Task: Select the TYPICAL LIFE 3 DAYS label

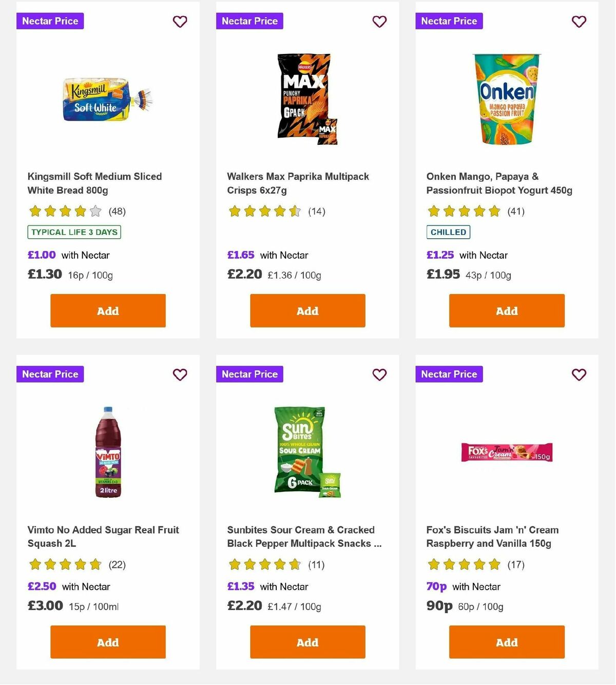Action: (74, 232)
